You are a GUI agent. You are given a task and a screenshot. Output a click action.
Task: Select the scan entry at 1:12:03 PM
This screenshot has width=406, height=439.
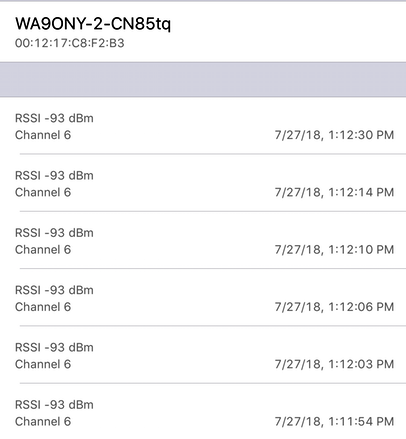203,355
